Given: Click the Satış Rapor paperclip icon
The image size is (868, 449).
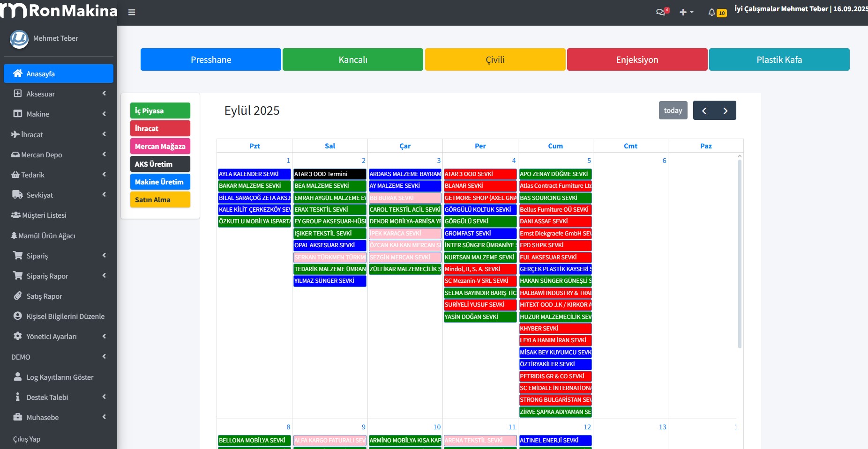Looking at the screenshot, I should pyautogui.click(x=18, y=296).
